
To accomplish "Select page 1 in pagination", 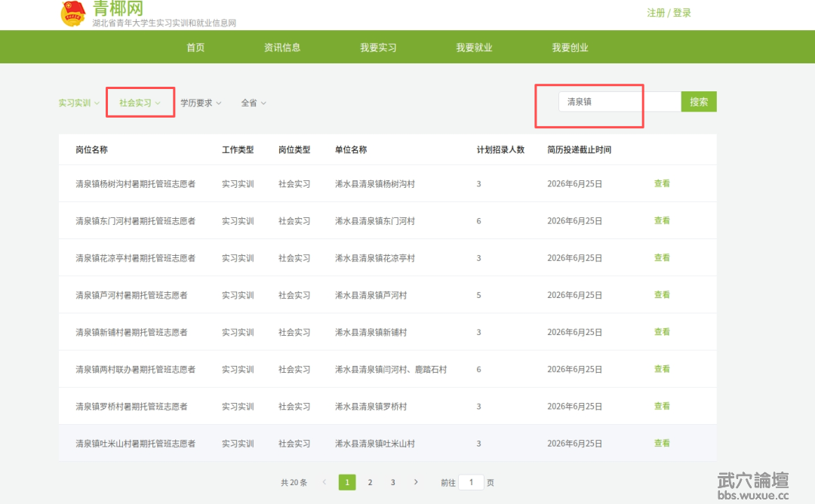I will (x=347, y=482).
